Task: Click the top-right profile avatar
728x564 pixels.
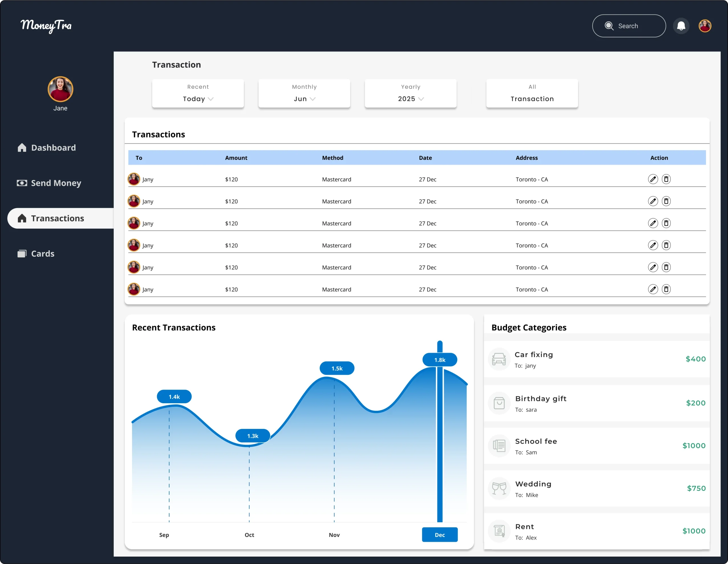Action: 705,26
